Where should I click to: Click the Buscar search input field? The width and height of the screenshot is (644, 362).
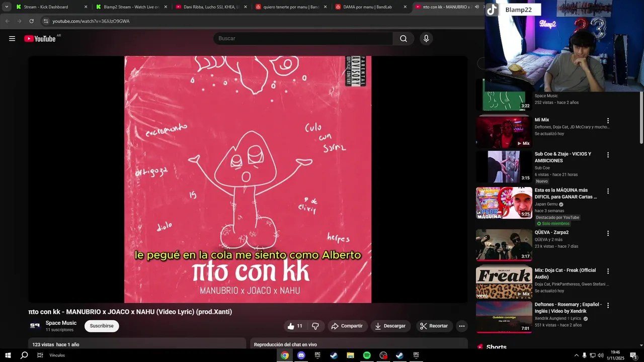pos(303,39)
